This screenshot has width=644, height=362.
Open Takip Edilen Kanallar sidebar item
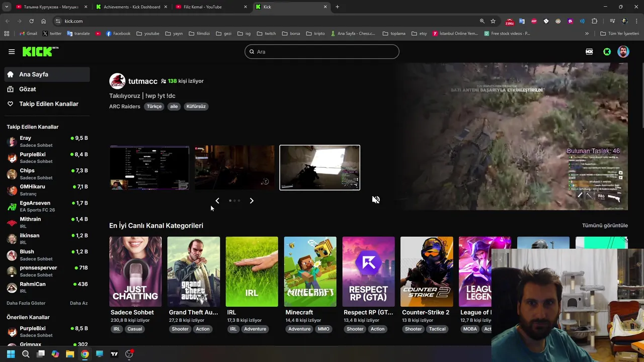tap(47, 104)
